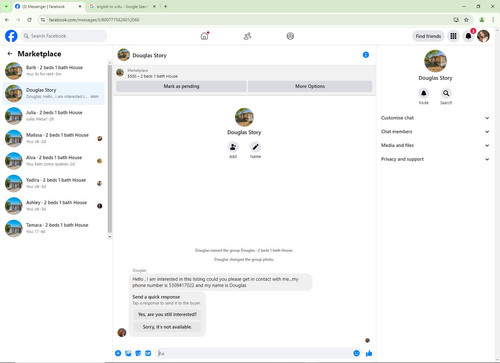Bookmark this page with the star
This screenshot has width=500, height=363.
(x=466, y=20)
